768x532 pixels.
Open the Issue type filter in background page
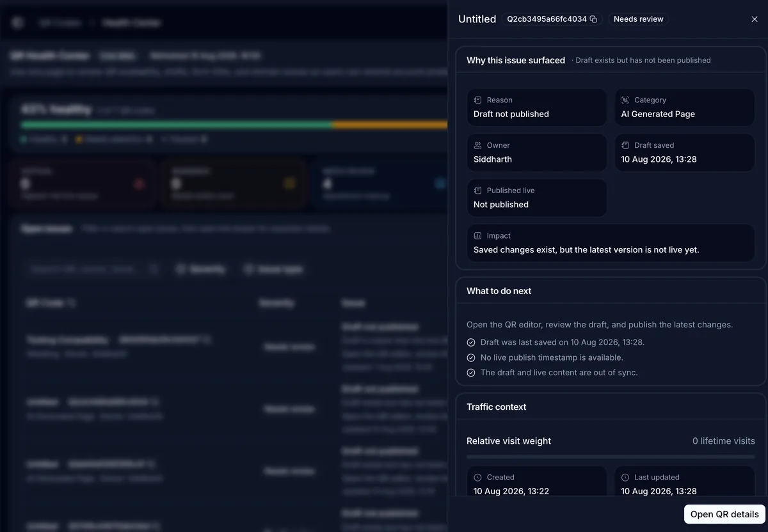coord(273,270)
